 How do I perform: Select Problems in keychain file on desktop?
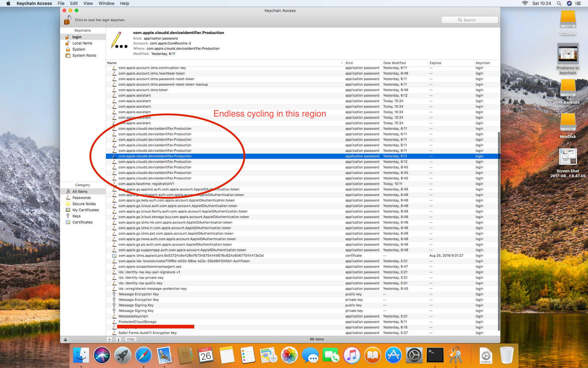[x=568, y=59]
